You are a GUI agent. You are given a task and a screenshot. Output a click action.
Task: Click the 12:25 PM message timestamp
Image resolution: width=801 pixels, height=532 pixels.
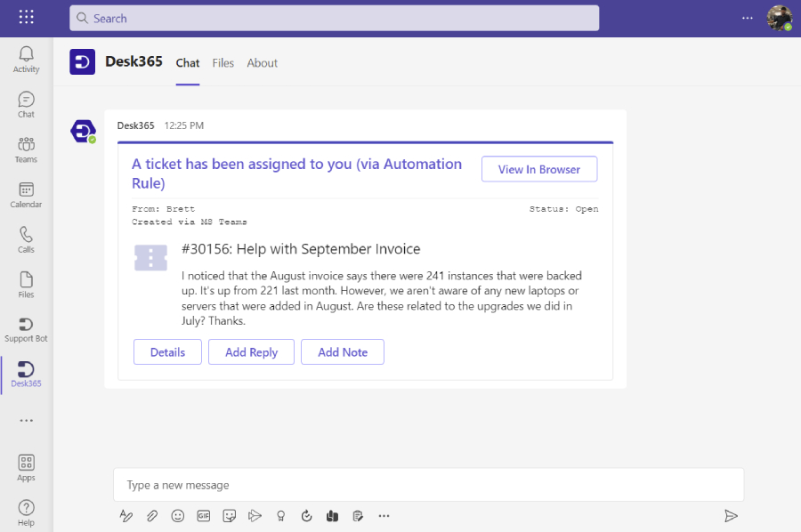[184, 125]
